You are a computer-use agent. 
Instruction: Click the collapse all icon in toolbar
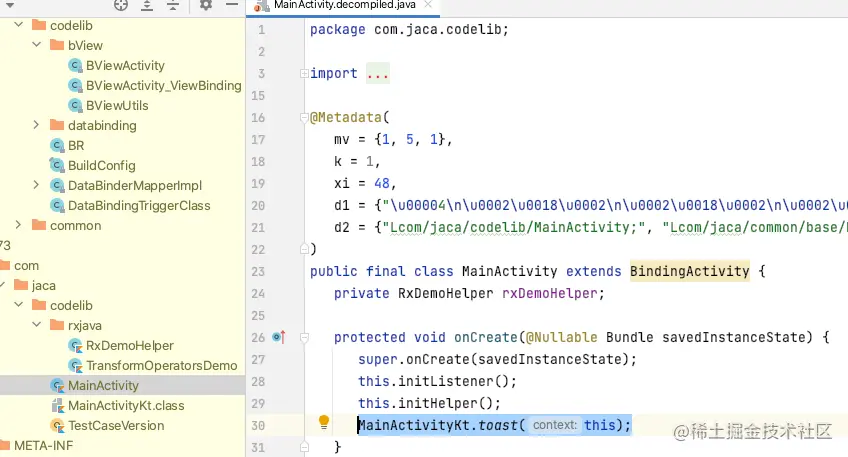click(173, 5)
